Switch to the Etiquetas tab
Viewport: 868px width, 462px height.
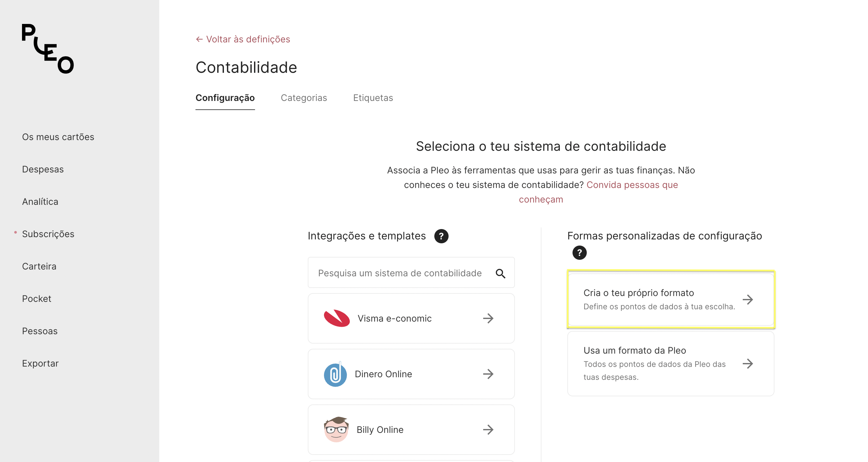373,98
